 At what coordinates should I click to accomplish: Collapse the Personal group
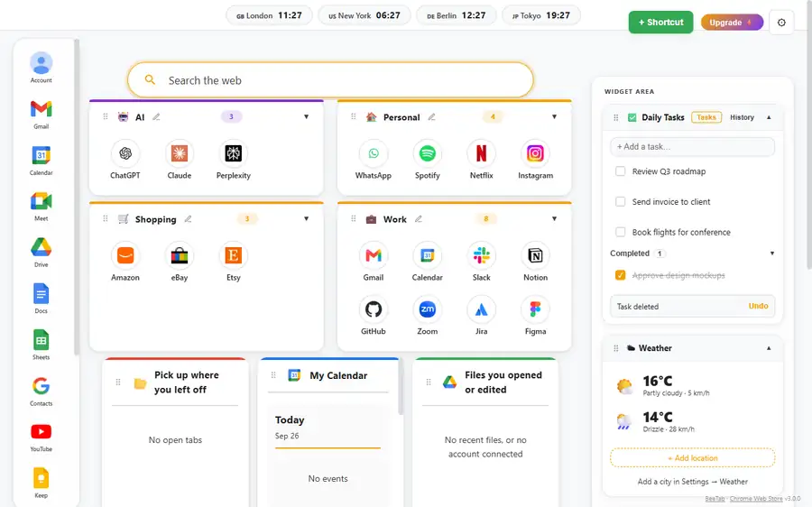tap(554, 116)
